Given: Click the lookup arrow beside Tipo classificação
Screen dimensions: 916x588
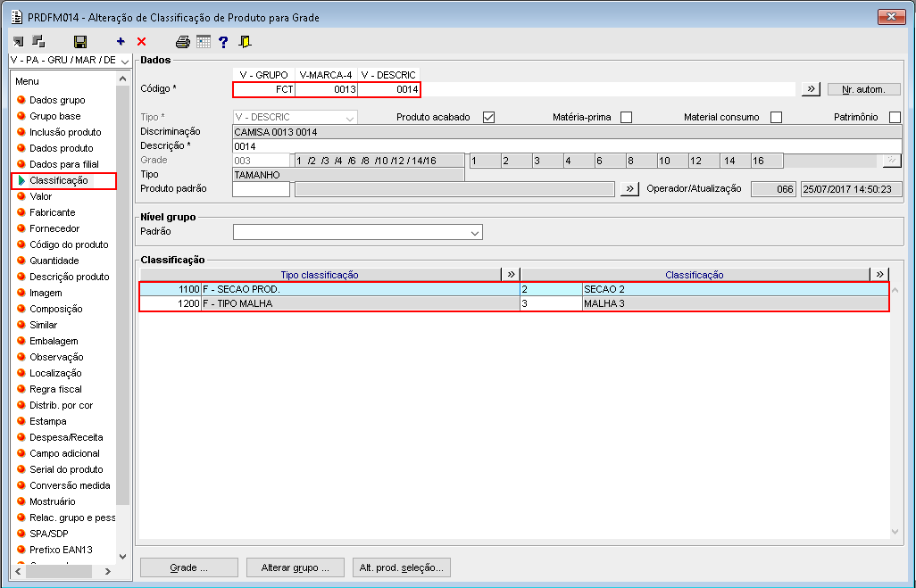Looking at the screenshot, I should tap(512, 275).
